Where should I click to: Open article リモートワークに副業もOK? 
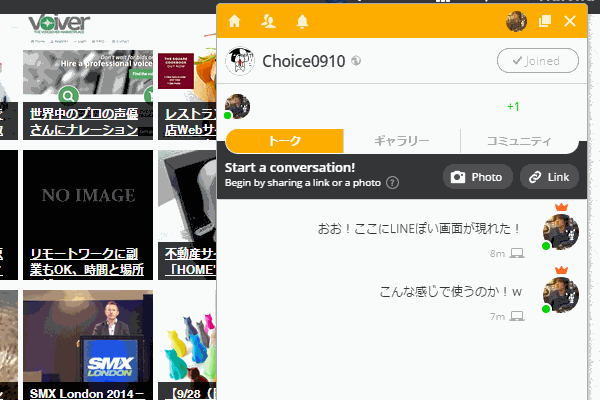click(x=87, y=261)
